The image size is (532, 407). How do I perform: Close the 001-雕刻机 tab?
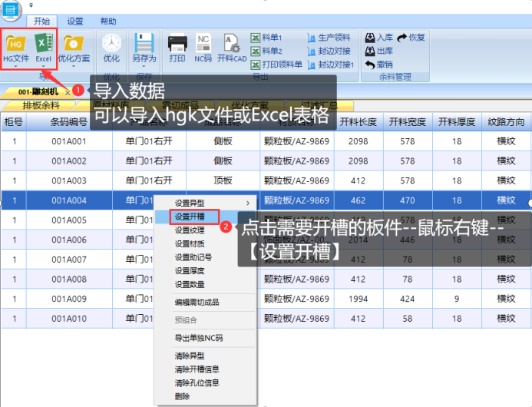[x=68, y=92]
